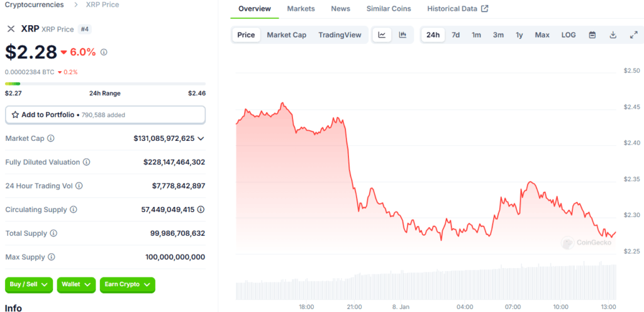Set chart range to 3m
The height and width of the screenshot is (312, 644).
click(498, 35)
